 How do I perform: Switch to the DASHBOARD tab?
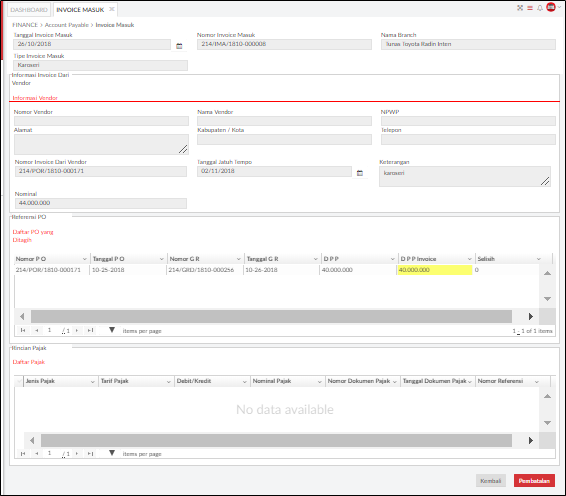[29, 10]
